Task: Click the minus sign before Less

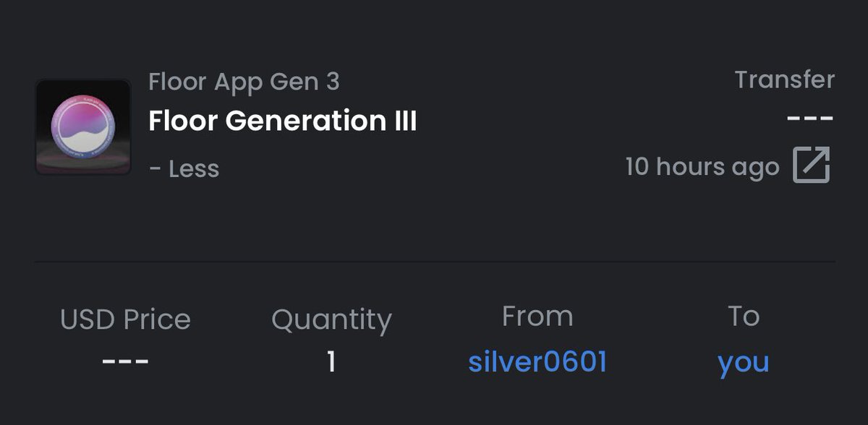Action: pos(155,170)
